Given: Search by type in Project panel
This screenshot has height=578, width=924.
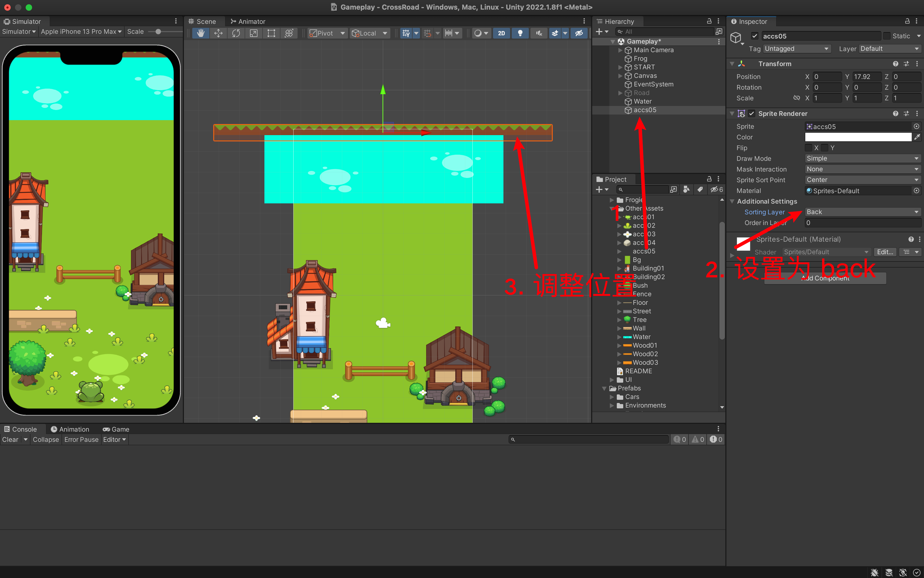Looking at the screenshot, I should pos(686,190).
